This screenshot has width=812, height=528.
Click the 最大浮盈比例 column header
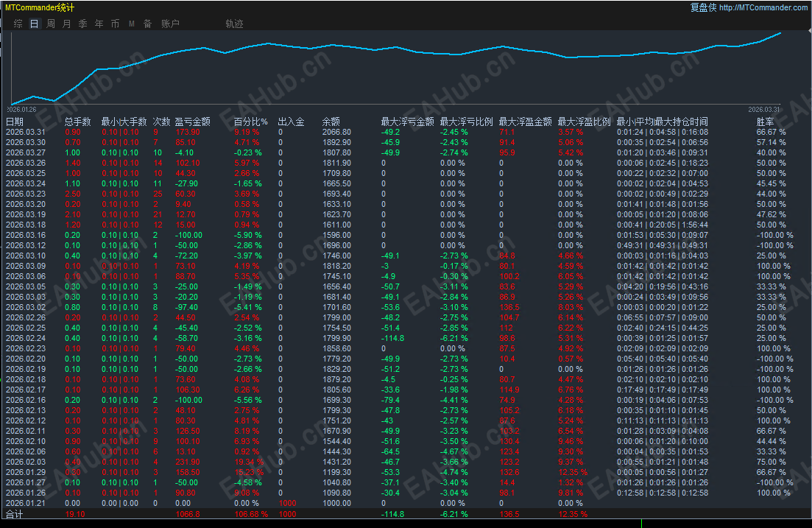(x=584, y=122)
